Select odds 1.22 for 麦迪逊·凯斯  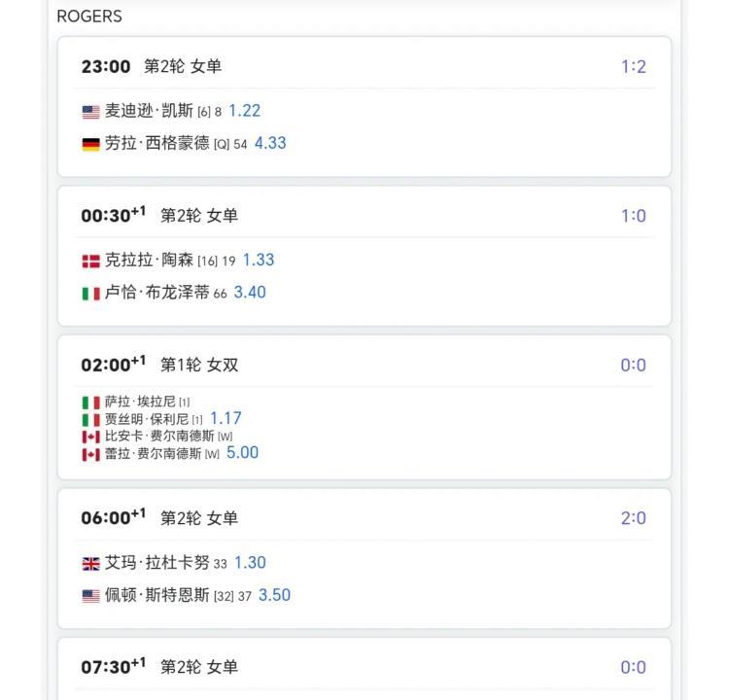coord(244,111)
